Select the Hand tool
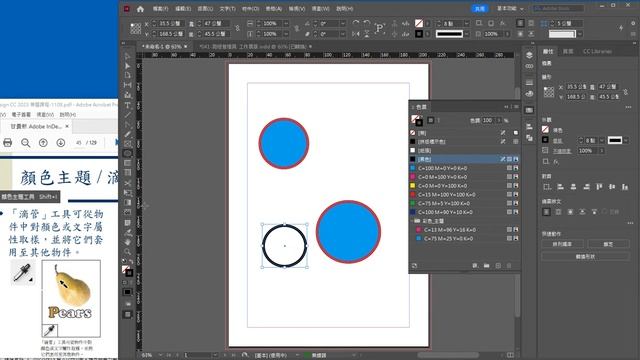 (x=127, y=242)
